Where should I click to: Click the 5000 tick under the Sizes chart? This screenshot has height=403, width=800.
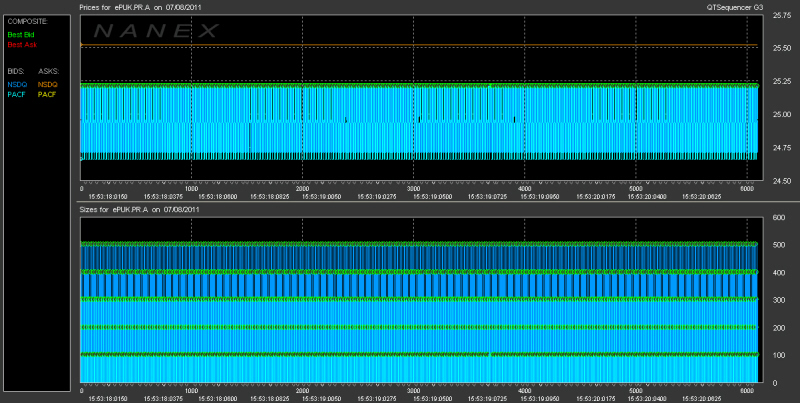[x=636, y=390]
